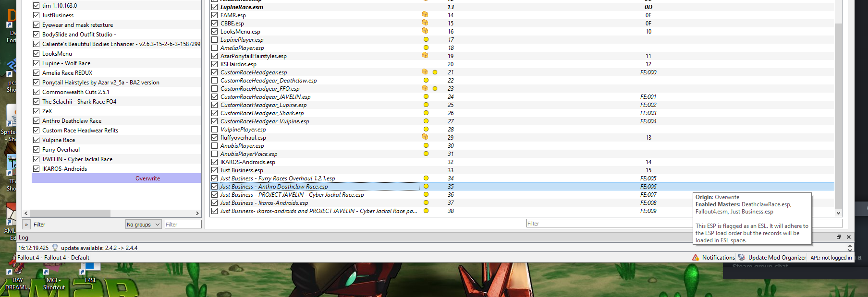Uncheck the LooksMenu mod checkbox
The height and width of the screenshot is (297, 868).
click(36, 53)
